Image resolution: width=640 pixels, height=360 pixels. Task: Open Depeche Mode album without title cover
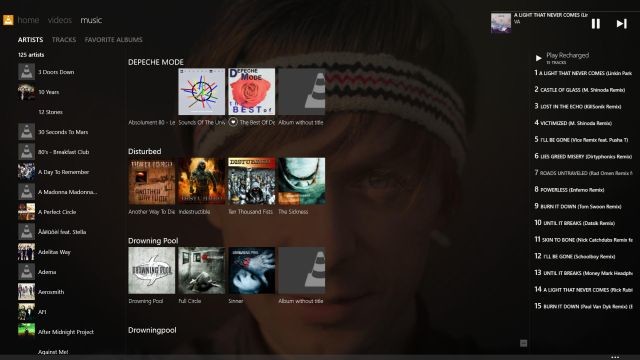click(302, 91)
